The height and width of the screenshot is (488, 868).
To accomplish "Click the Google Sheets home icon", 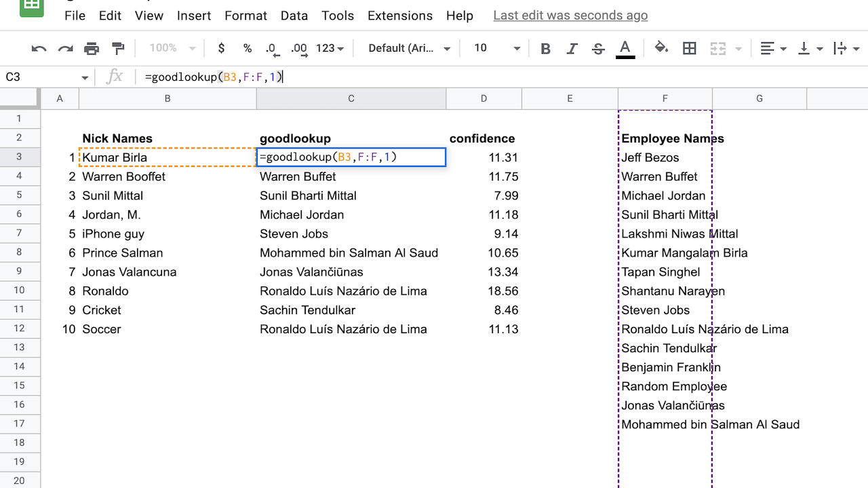I will (32, 8).
